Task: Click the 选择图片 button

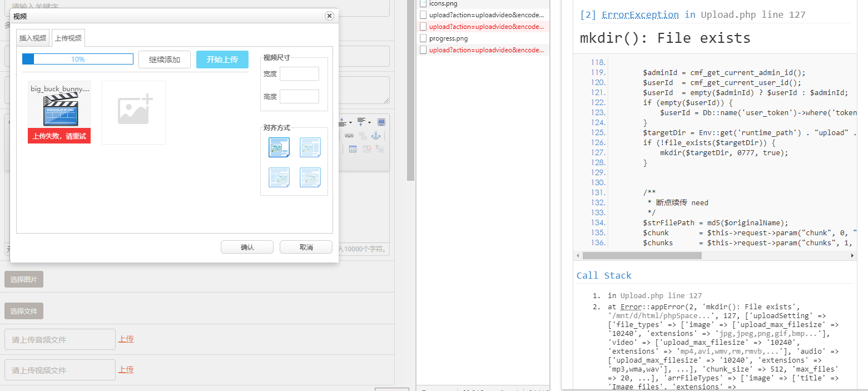Action: tap(24, 280)
